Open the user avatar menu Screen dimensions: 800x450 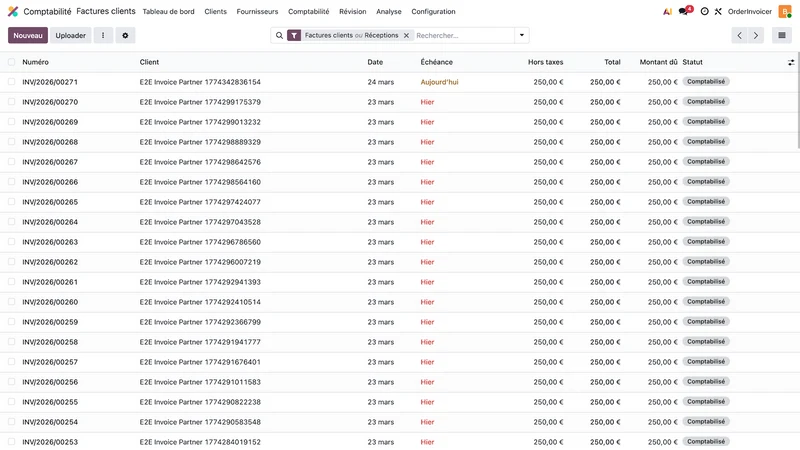point(785,11)
